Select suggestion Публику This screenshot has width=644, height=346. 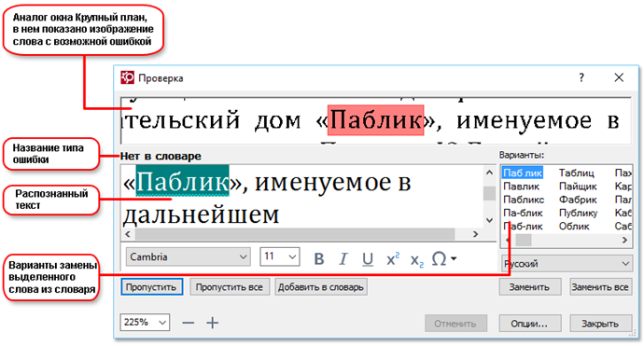point(578,213)
